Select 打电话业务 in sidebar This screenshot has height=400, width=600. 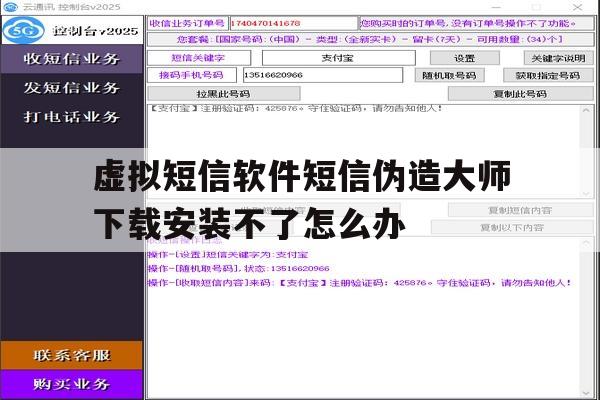pos(72,117)
